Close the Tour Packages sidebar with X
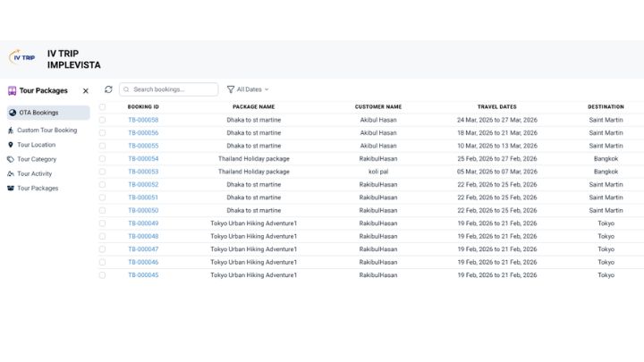644x362 pixels. point(86,90)
